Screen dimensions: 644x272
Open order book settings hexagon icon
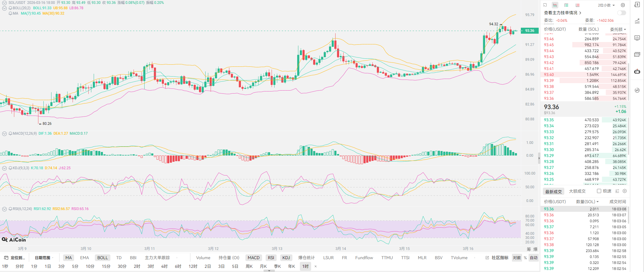click(623, 5)
